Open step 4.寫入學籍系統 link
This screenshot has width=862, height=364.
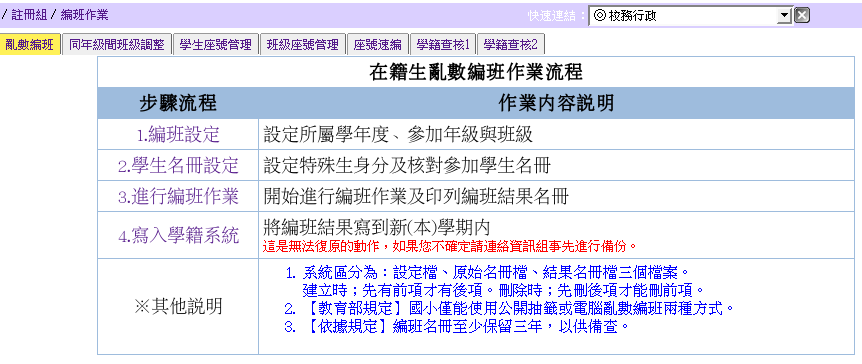click(x=178, y=235)
